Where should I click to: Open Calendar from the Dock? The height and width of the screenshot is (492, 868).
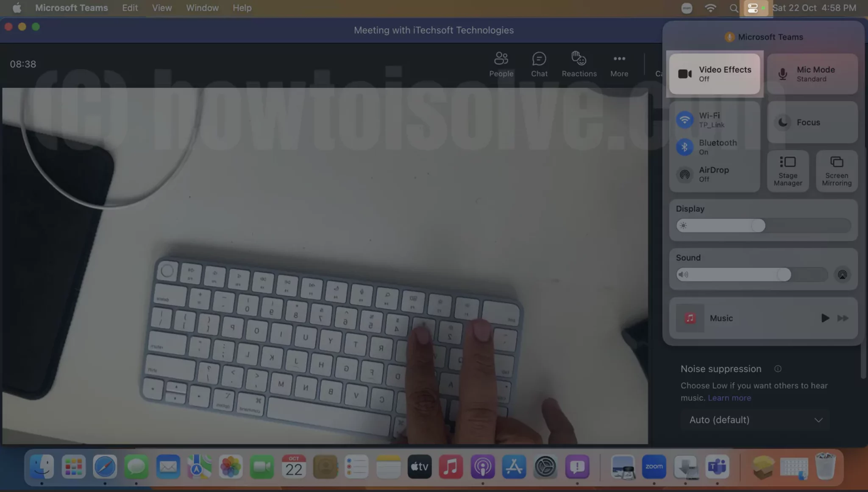click(294, 467)
